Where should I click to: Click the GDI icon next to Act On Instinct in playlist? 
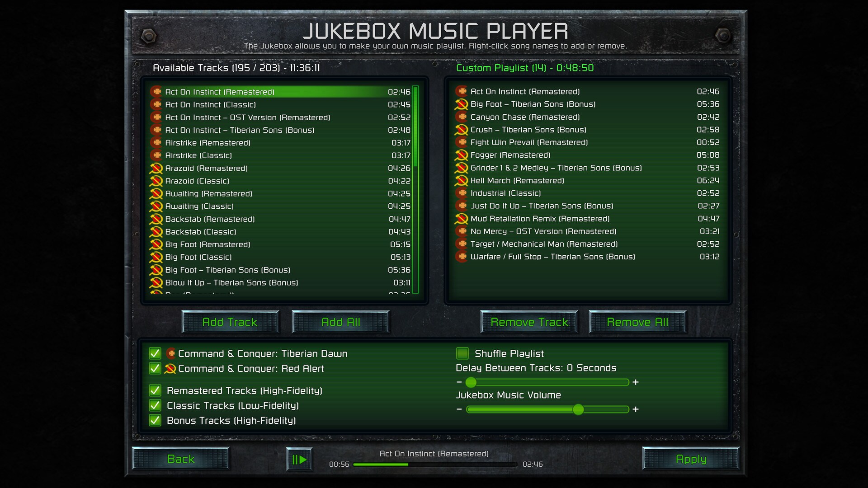(x=462, y=91)
